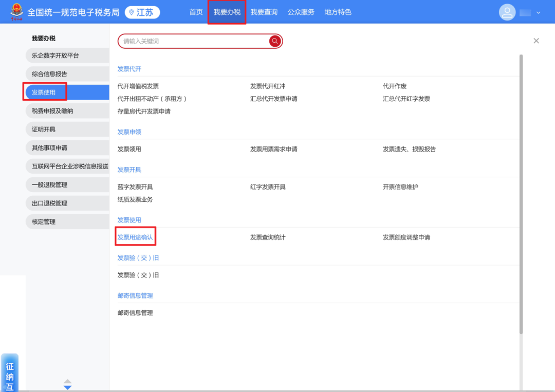The image size is (555, 392).
Task: Open the 公众服务 tab
Action: (x=301, y=12)
